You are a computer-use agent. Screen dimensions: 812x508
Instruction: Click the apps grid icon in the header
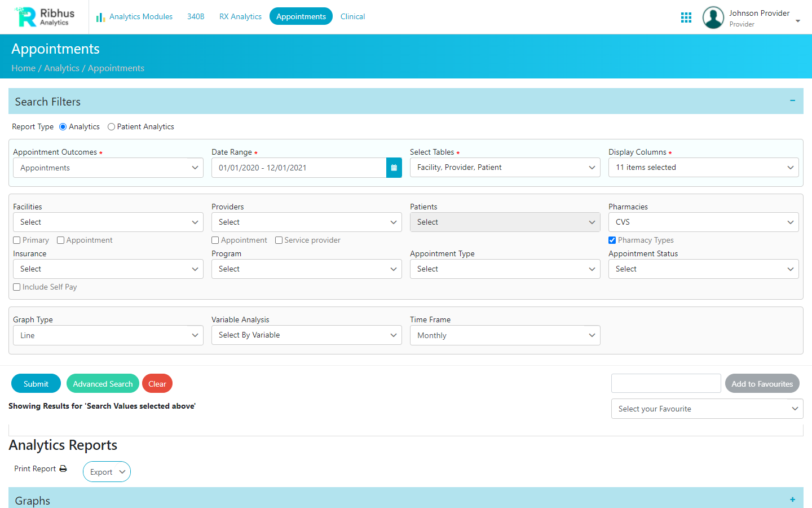coord(686,17)
